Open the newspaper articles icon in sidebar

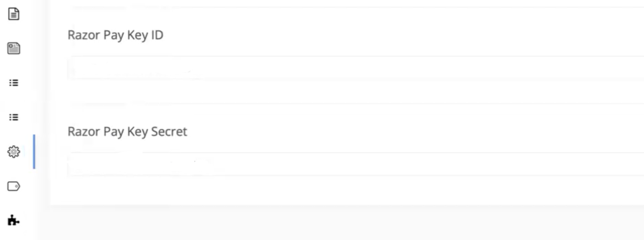click(14, 48)
